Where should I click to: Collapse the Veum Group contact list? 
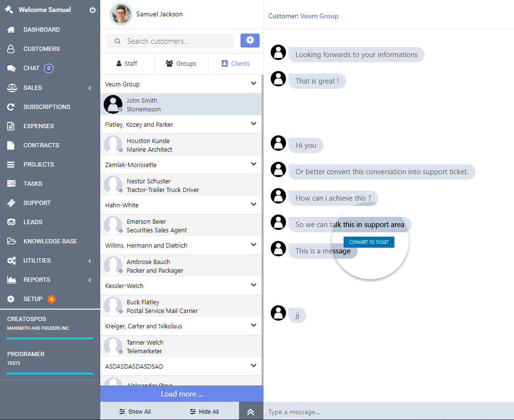254,83
